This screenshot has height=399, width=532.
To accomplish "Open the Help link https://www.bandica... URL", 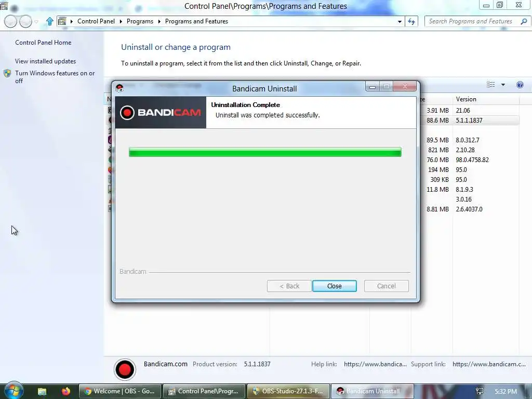I will coord(375,364).
